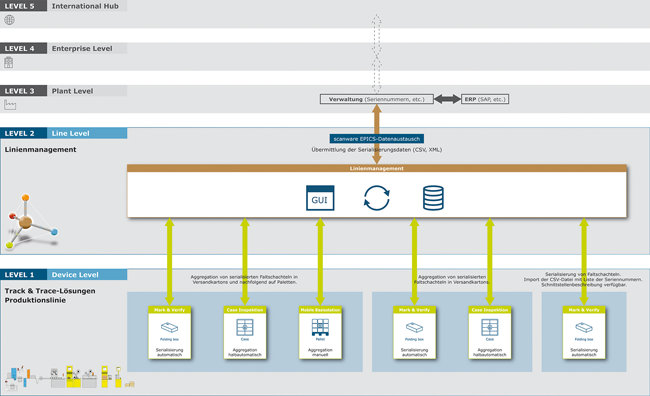Click the ERP (SAP, etc.) box
650x396 pixels.
485,99
